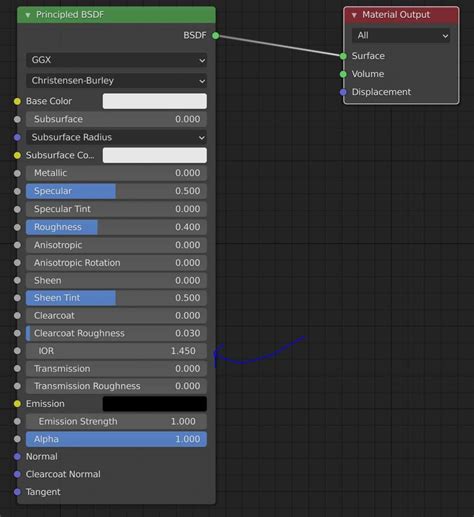Viewport: 474px width, 517px height.
Task: Click the yellow Base Color input socket
Action: click(17, 101)
